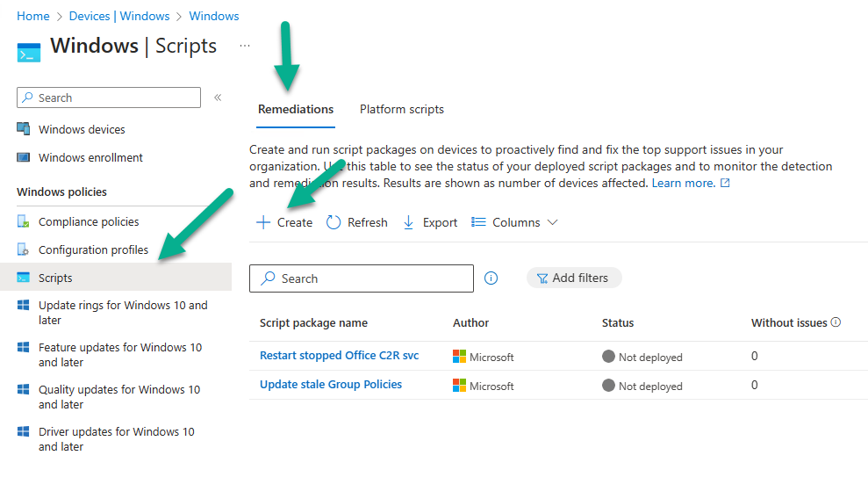Click the plus icon for Create
This screenshot has height=477, width=868.
263,222
